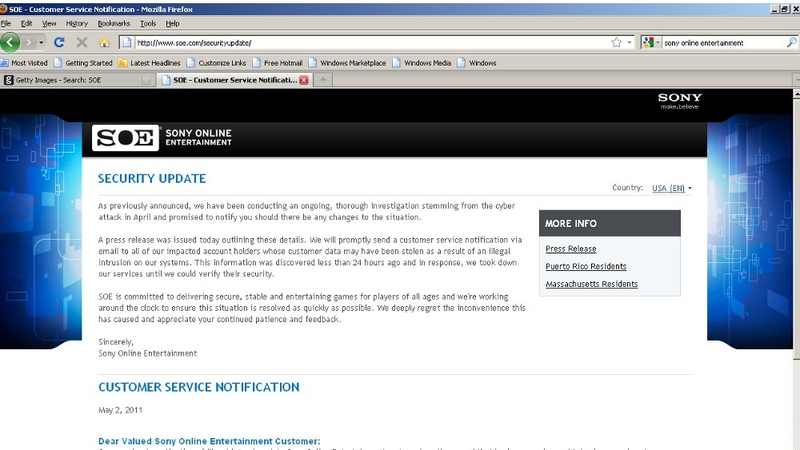Reload the page with the Reload icon

[59, 42]
